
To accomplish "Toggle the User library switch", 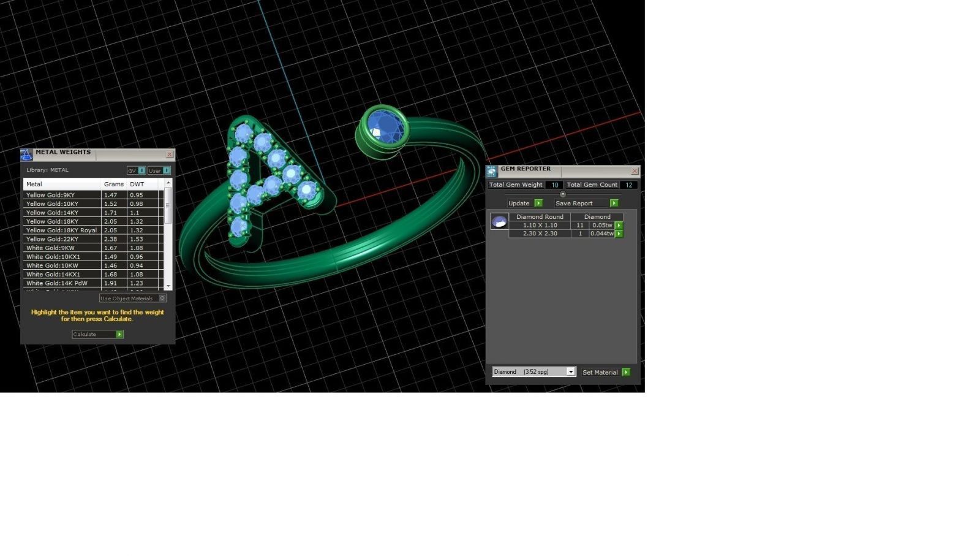I will point(167,171).
